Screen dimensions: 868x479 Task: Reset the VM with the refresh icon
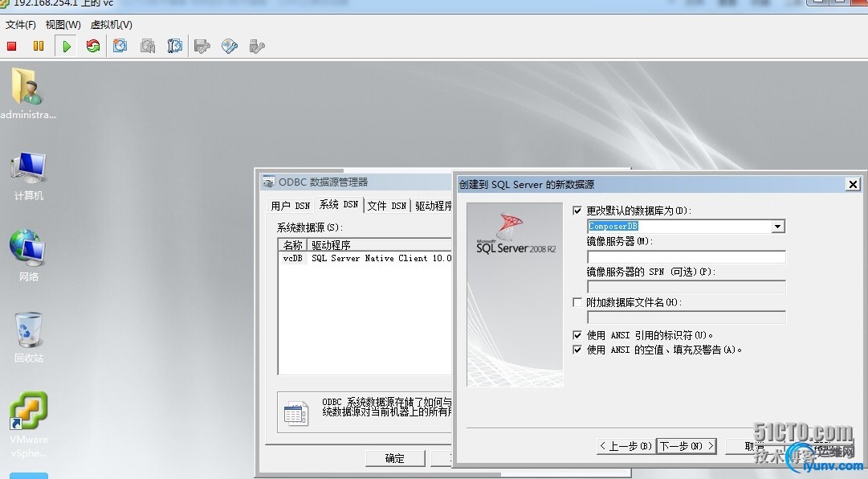pyautogui.click(x=92, y=46)
